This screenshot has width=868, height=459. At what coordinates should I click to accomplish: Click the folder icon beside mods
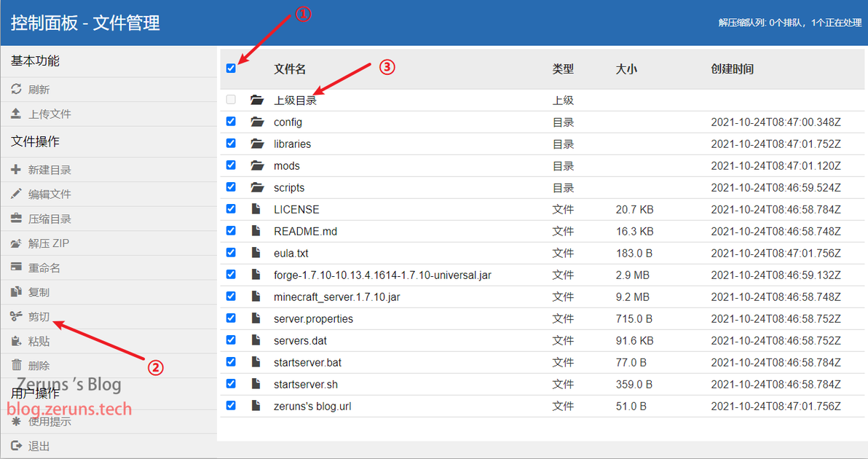click(257, 165)
